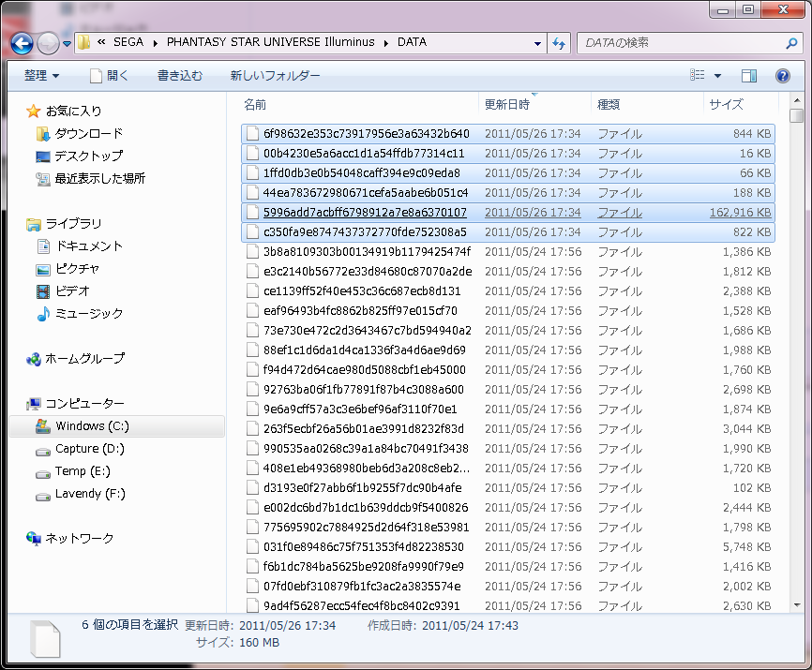Click file icon of 00b4230e5a6acc1d1a54ffdb77314c11
The height and width of the screenshot is (670, 812).
(252, 154)
